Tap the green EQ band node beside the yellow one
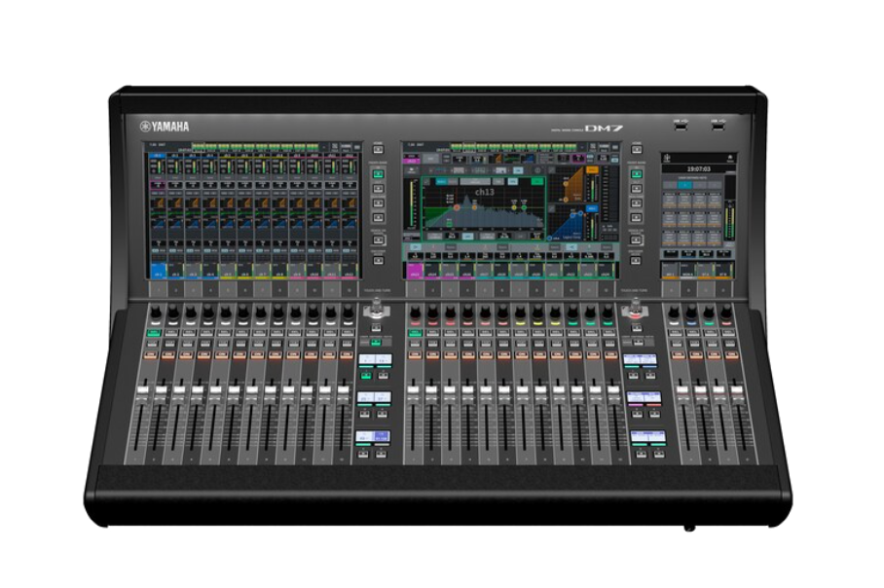This screenshot has width=884, height=588. [525, 207]
